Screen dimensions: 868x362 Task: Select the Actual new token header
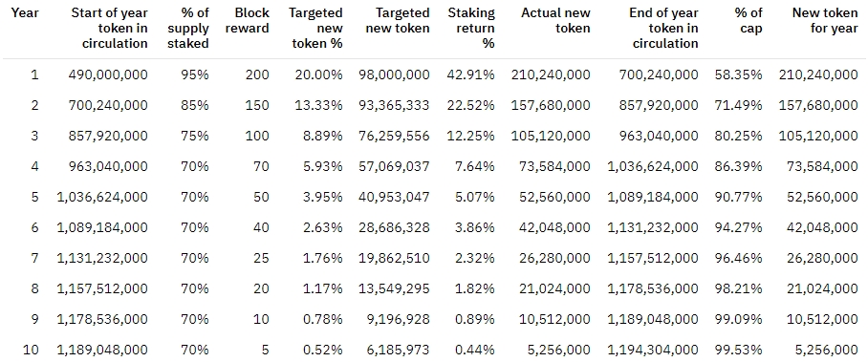[x=555, y=20]
